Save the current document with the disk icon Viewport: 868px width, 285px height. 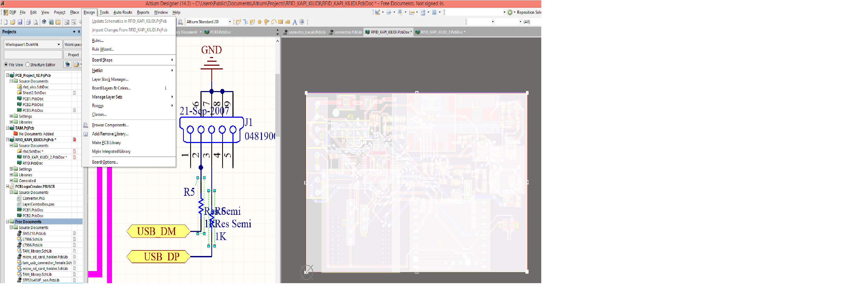(x=20, y=22)
